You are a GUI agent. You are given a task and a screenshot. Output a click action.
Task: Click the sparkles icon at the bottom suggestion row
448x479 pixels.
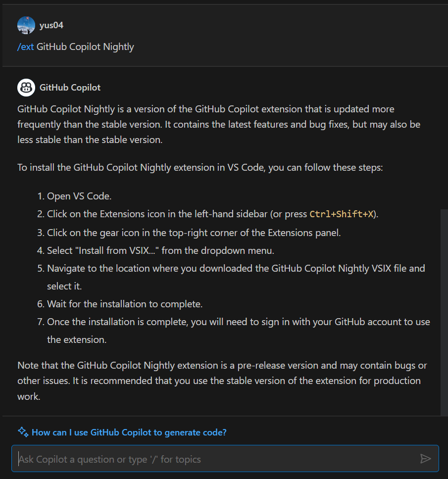click(22, 432)
